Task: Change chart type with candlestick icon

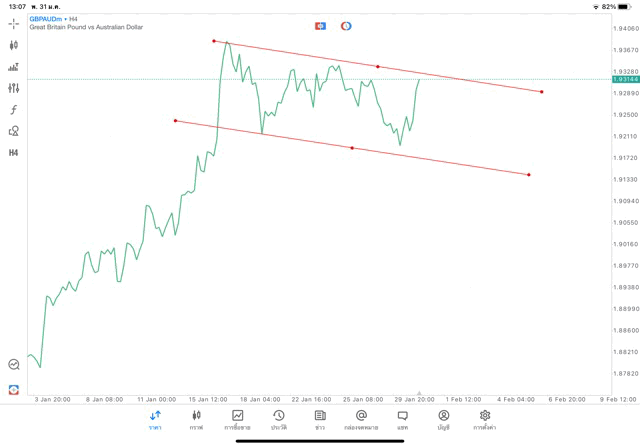Action: click(14, 45)
